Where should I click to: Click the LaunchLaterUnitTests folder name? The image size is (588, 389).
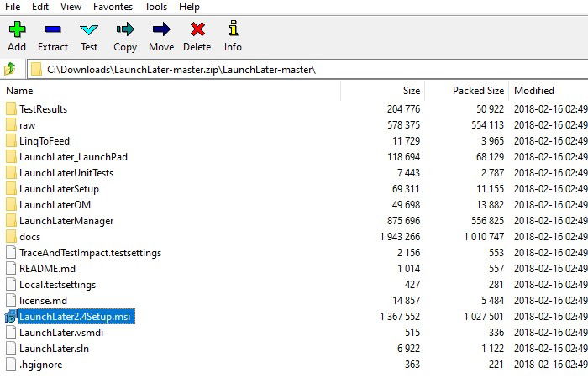(x=66, y=173)
